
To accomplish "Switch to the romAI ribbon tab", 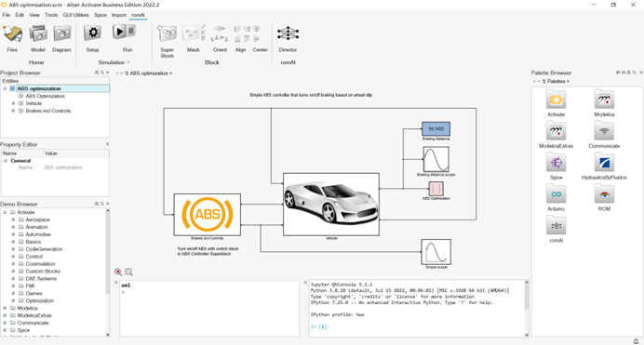I will pyautogui.click(x=138, y=15).
